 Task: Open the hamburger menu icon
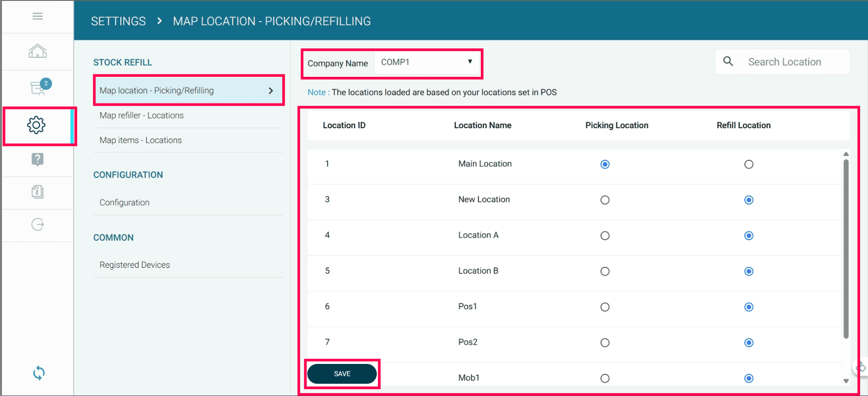click(x=37, y=16)
